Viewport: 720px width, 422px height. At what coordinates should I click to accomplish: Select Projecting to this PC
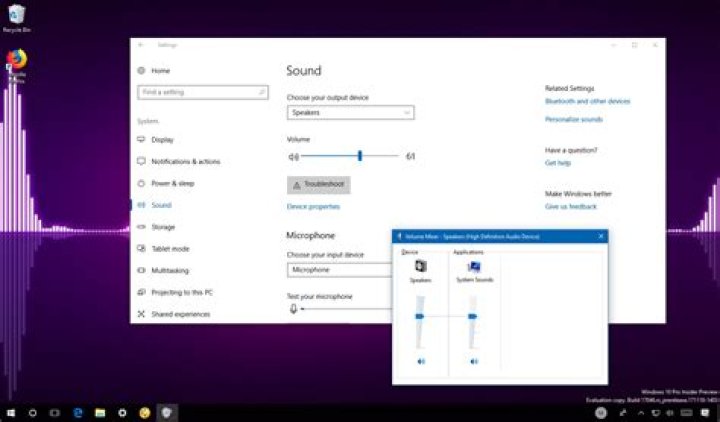[182, 293]
